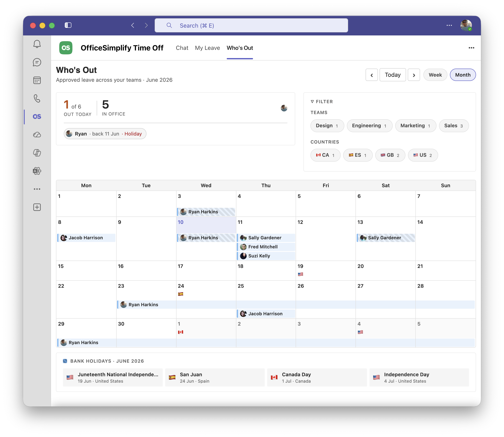This screenshot has width=504, height=437.
Task: Open the My Leave tab
Action: (207, 48)
